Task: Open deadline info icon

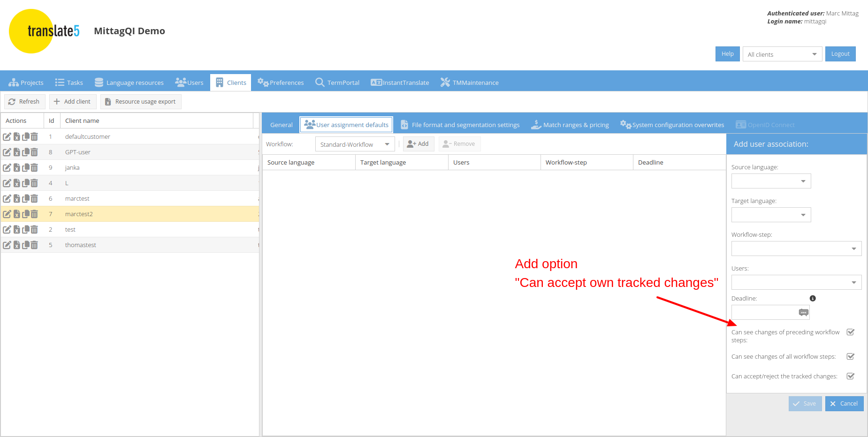Action: 813,298
